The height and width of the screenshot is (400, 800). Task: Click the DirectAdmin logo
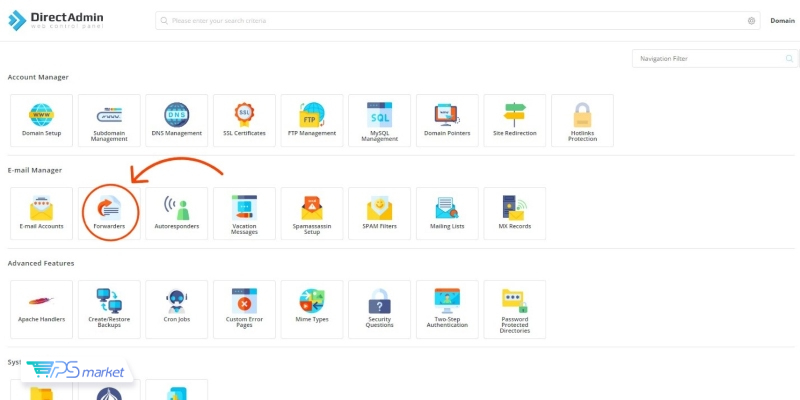tap(70, 20)
